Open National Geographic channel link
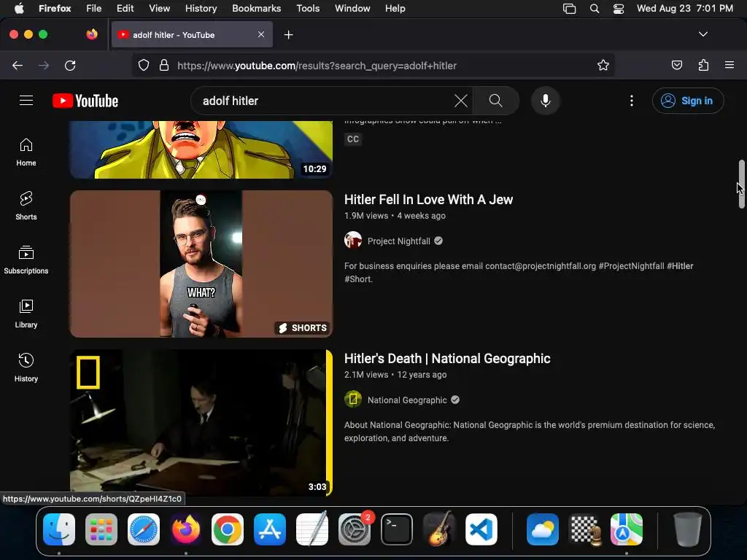The image size is (747, 560). 407,400
